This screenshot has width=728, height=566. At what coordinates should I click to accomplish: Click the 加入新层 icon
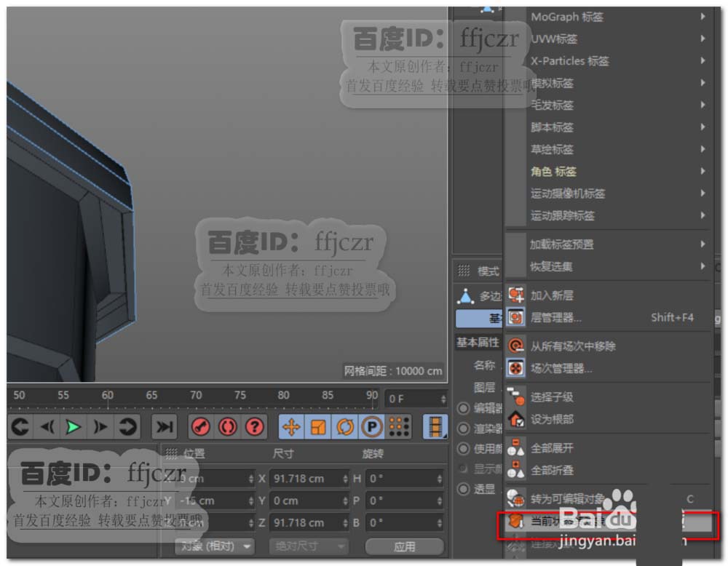516,295
